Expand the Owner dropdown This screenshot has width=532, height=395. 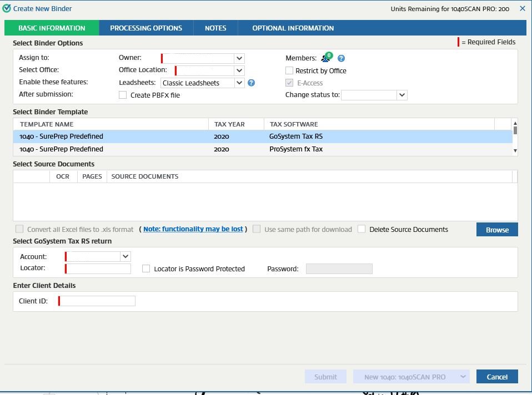pos(239,58)
